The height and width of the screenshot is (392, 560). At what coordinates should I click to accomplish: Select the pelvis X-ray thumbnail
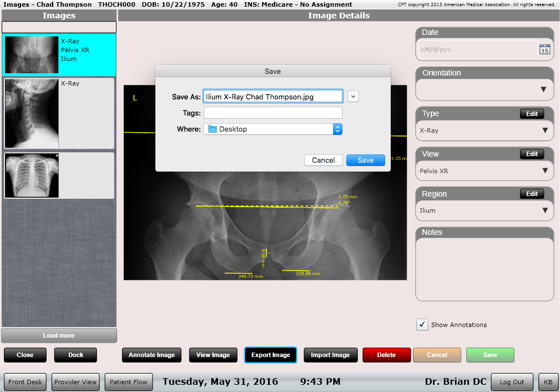pyautogui.click(x=32, y=55)
